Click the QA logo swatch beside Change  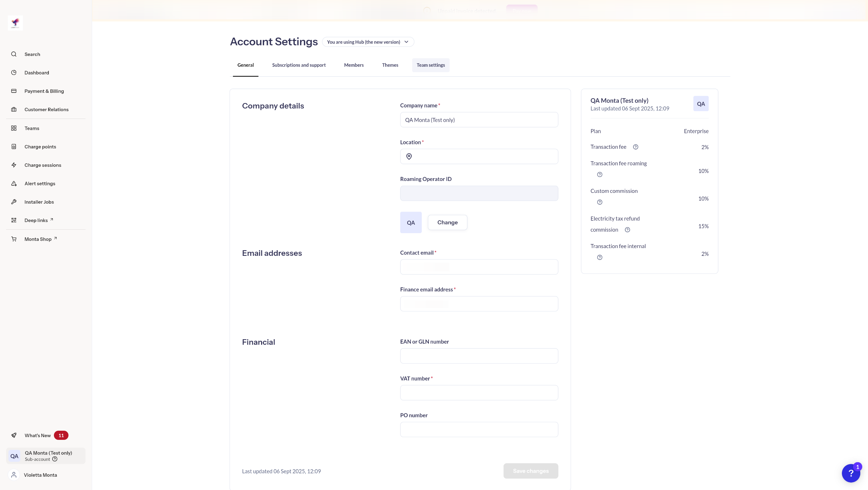(x=411, y=223)
